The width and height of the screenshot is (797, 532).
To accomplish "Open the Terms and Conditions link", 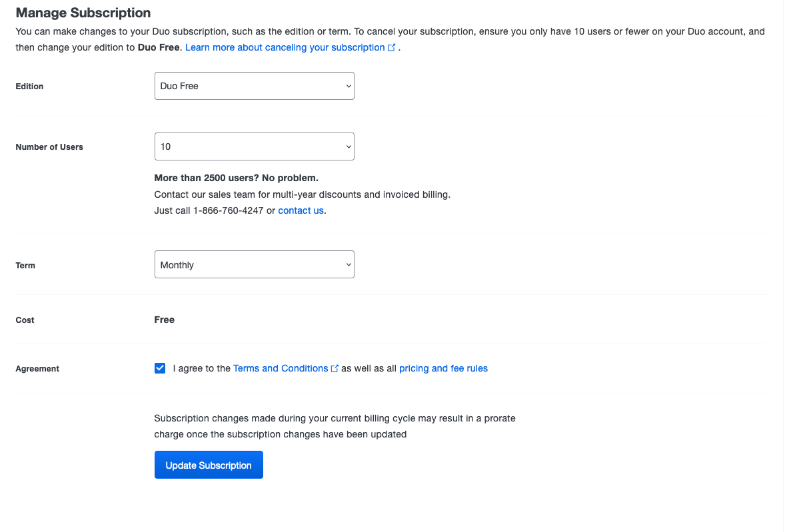I will click(x=280, y=368).
